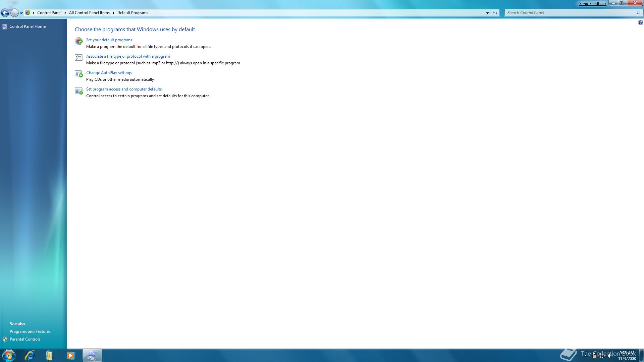Minimize the Control Panel window
This screenshot has width=644, height=362.
point(613,3)
